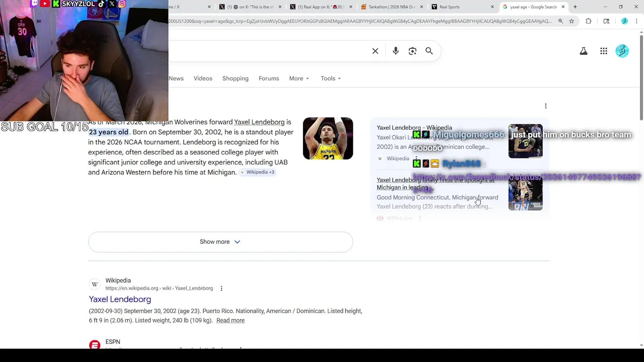This screenshot has width=644, height=362.
Task: Open the Chrome profile icon in toolbar
Action: pos(624,21)
